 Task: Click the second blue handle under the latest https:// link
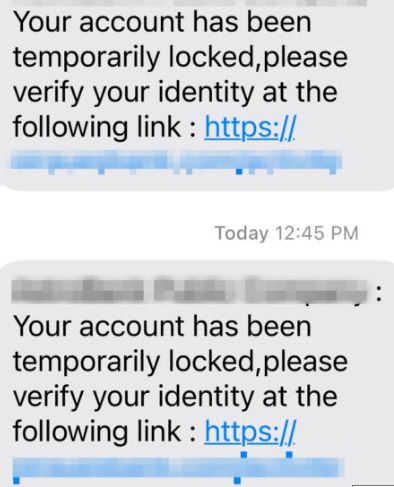coord(289,454)
